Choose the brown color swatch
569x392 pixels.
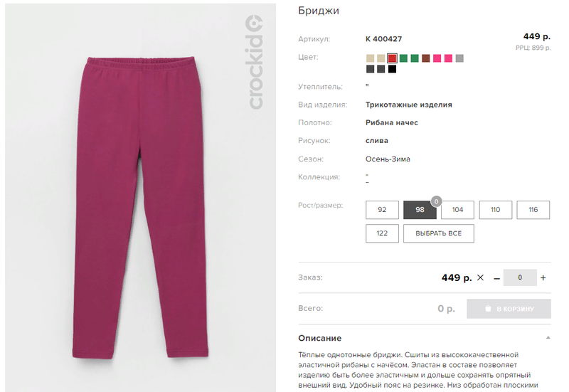(x=425, y=58)
